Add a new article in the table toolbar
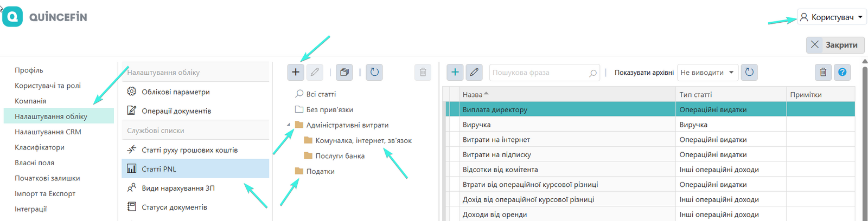This screenshot has width=868, height=221. (455, 72)
